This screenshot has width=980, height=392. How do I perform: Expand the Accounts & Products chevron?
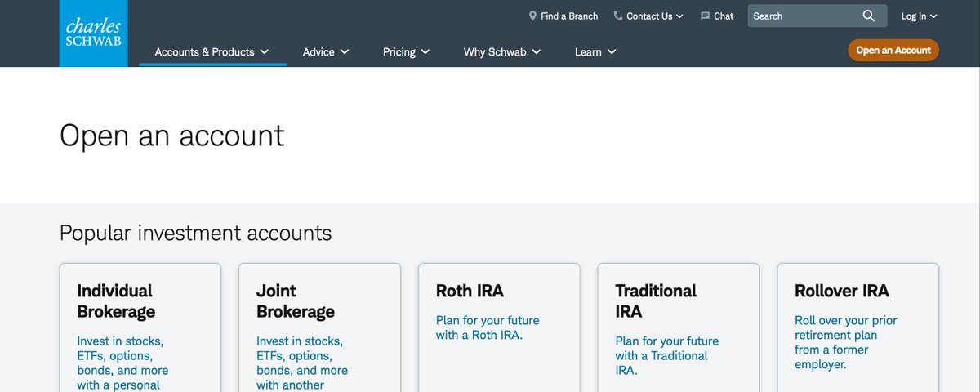tap(265, 51)
